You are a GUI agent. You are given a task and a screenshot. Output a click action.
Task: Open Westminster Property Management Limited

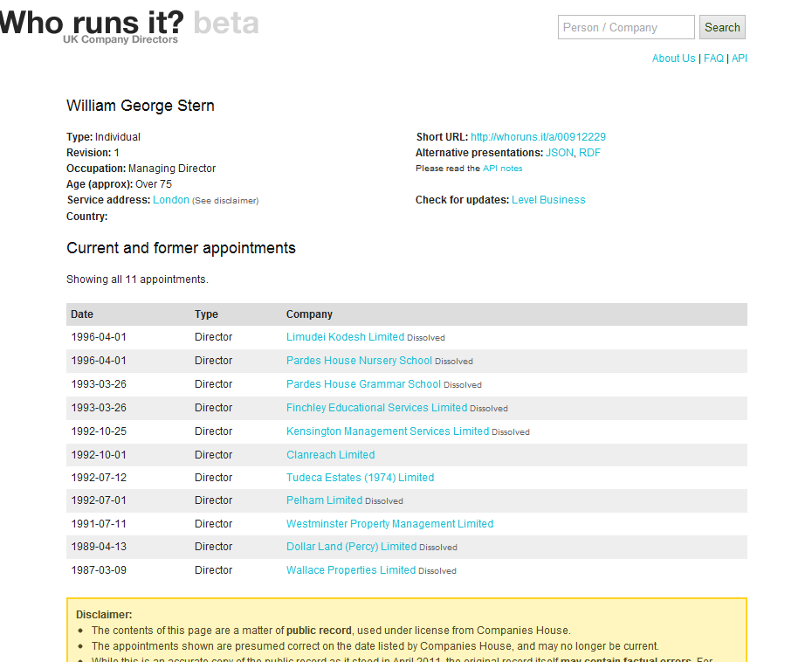[x=389, y=524]
